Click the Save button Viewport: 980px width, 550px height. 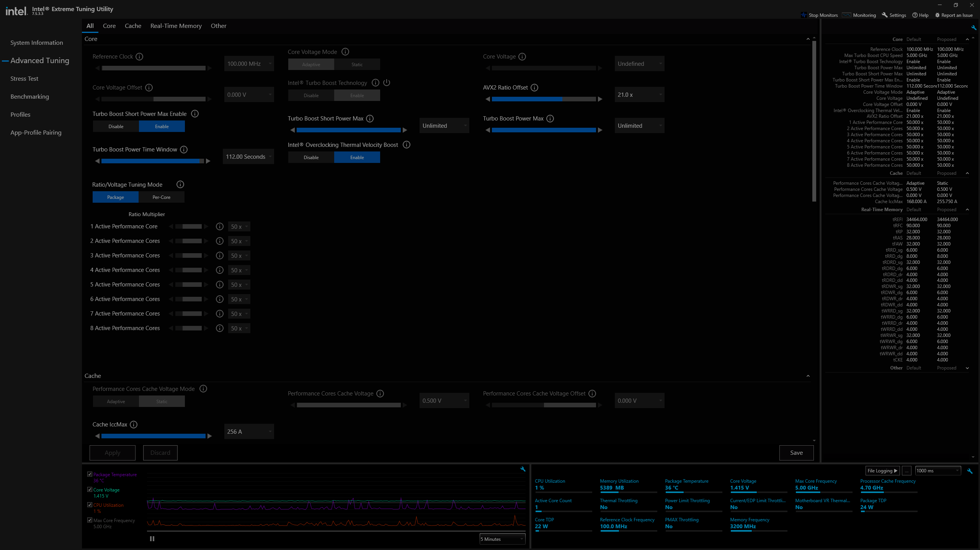(796, 453)
